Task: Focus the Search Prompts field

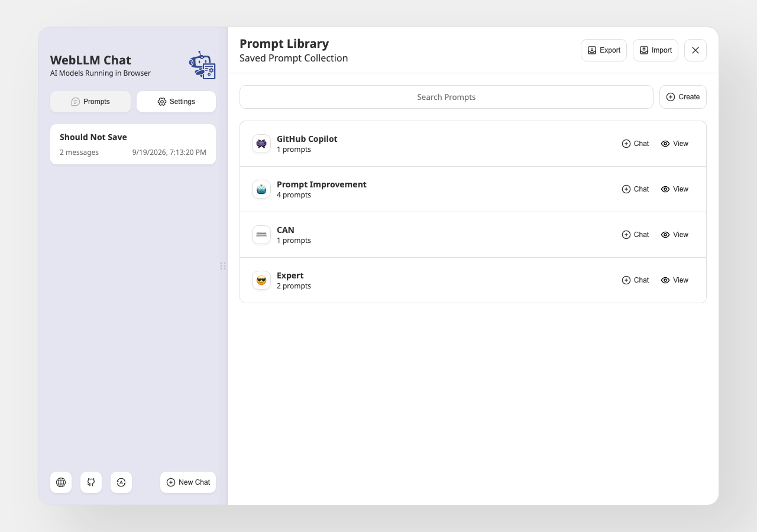Action: tap(447, 97)
